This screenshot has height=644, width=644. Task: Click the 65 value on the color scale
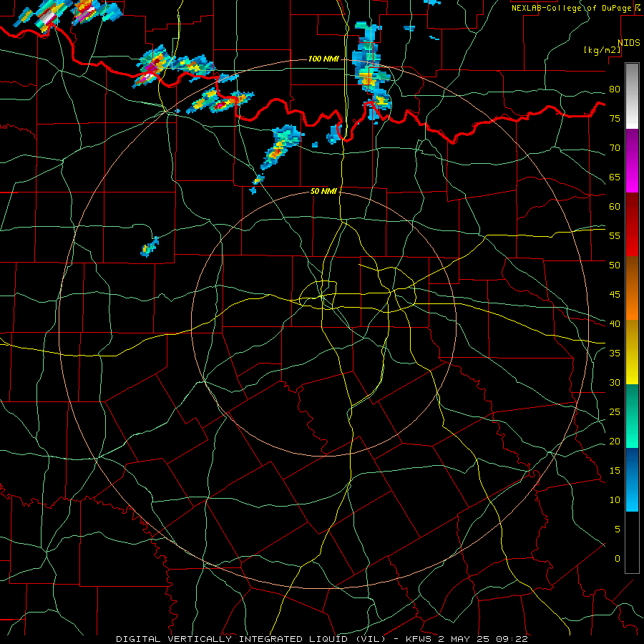(615, 177)
